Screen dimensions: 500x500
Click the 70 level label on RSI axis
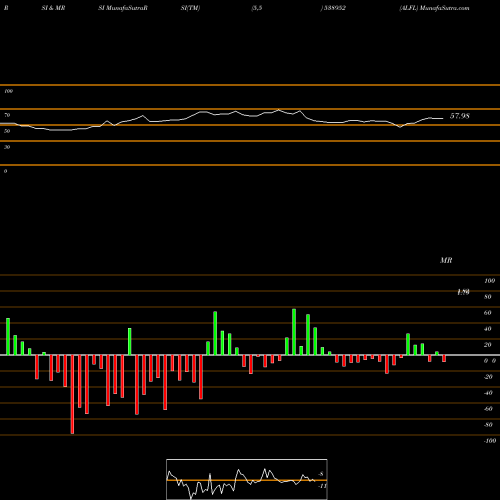click(7, 115)
